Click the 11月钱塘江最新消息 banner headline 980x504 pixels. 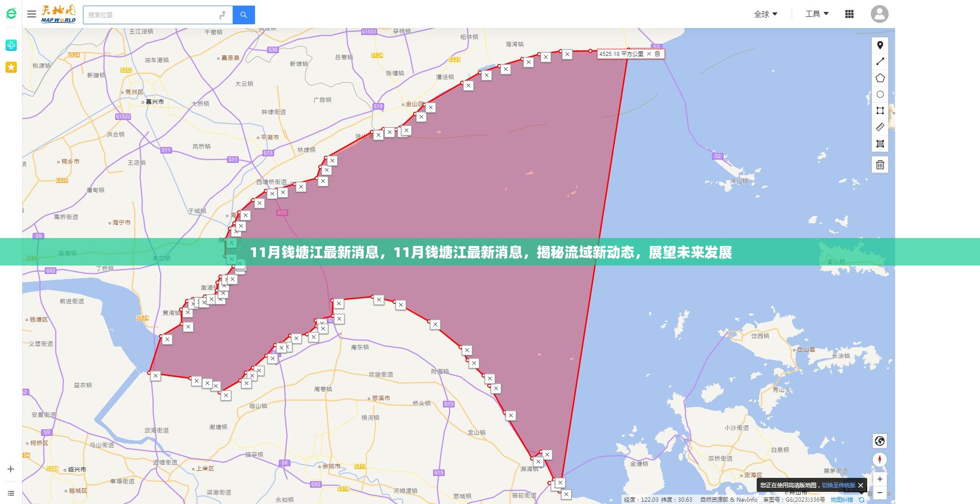490,252
